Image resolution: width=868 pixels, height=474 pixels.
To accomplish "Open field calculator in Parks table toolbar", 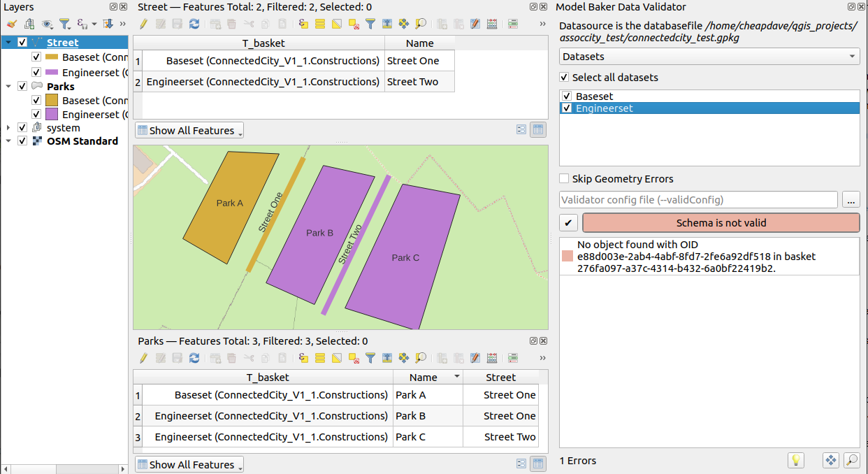I will pyautogui.click(x=493, y=358).
